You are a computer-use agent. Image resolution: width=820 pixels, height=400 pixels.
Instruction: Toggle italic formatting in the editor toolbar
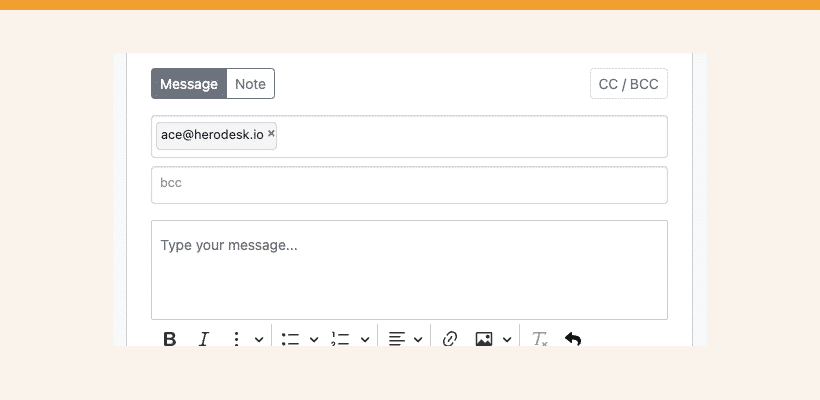tap(203, 339)
